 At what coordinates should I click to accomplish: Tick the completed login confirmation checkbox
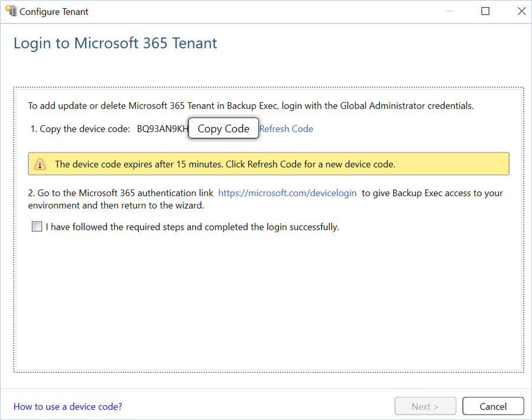pyautogui.click(x=37, y=227)
